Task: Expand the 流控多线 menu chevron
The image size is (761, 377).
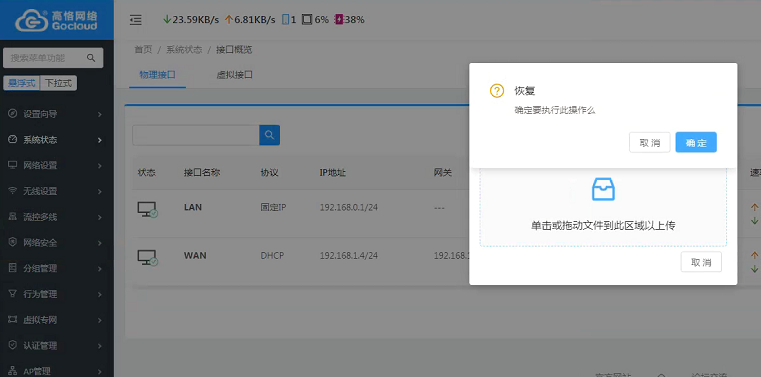Action: (99, 217)
